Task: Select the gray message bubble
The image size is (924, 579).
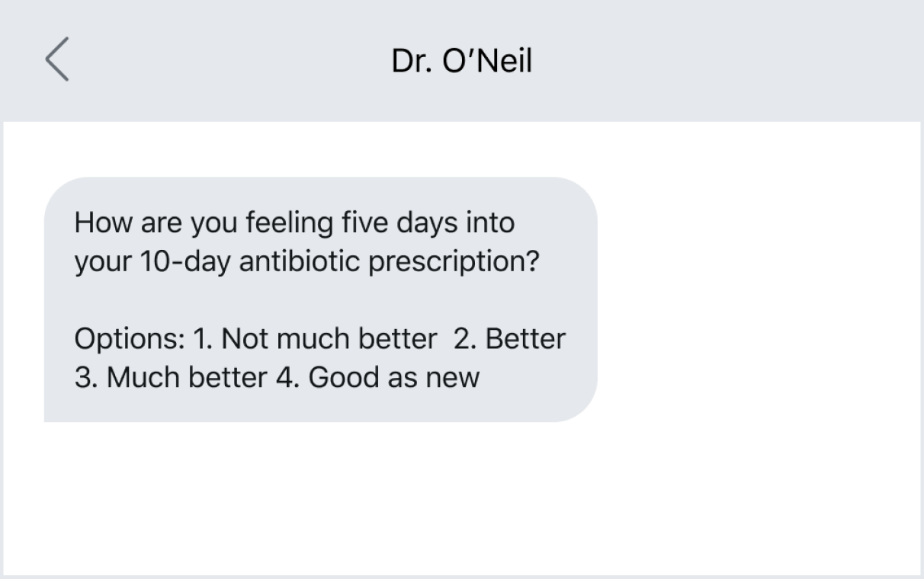Action: tap(320, 297)
